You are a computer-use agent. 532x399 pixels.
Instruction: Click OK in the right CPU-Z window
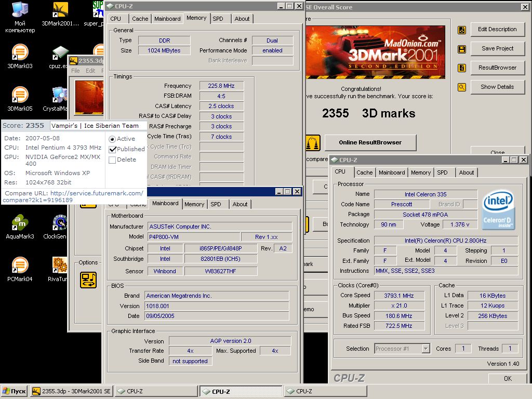pyautogui.click(x=508, y=379)
